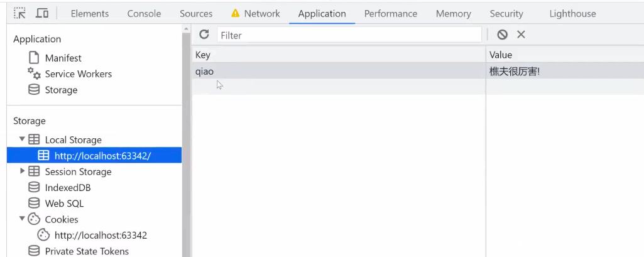Activate the inspect element picker icon
The width and height of the screenshot is (644, 257).
click(20, 13)
